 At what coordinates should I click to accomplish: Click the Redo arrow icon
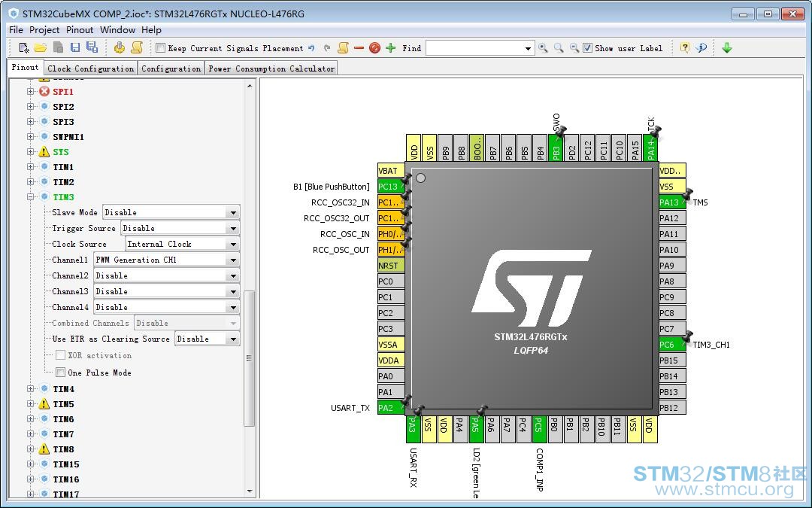pyautogui.click(x=327, y=48)
